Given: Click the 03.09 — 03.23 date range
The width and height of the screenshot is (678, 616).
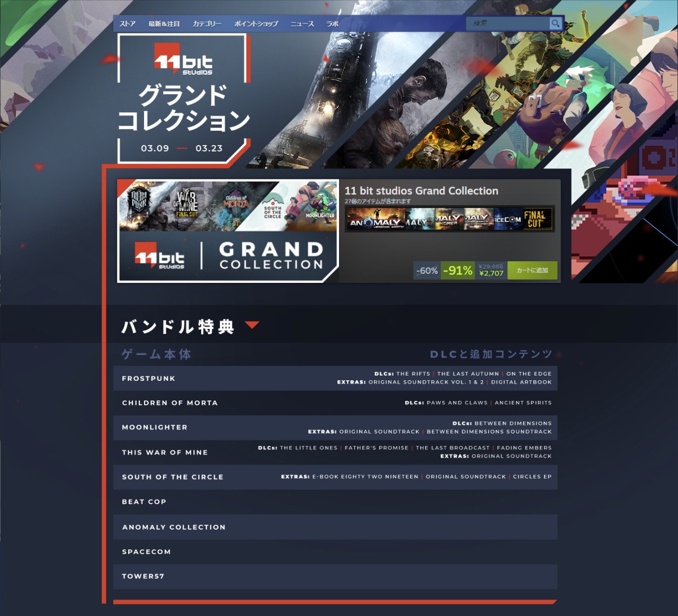Looking at the screenshot, I should click(182, 148).
